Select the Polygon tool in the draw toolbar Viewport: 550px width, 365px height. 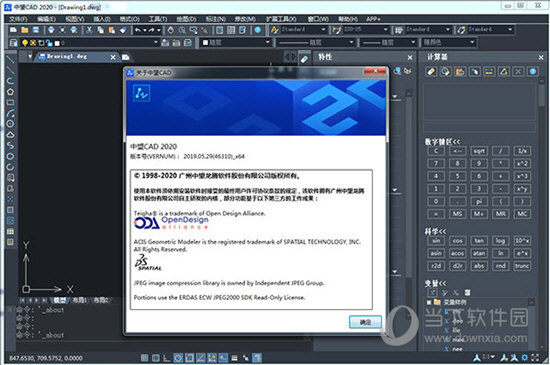10,92
